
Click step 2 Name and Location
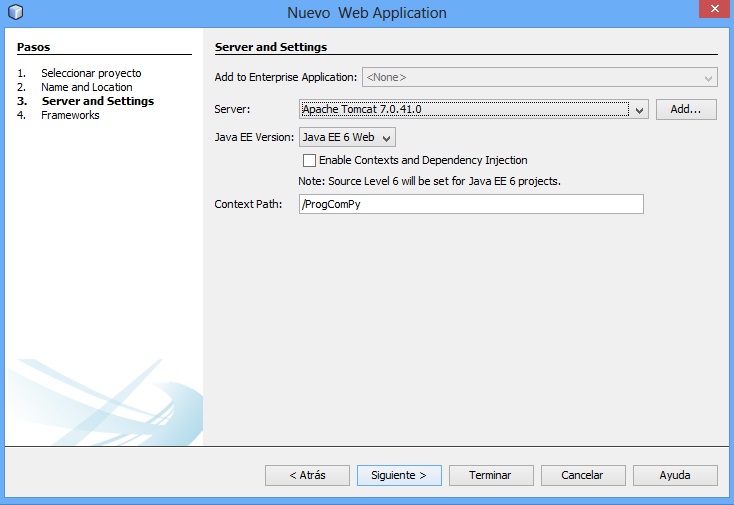coord(87,87)
